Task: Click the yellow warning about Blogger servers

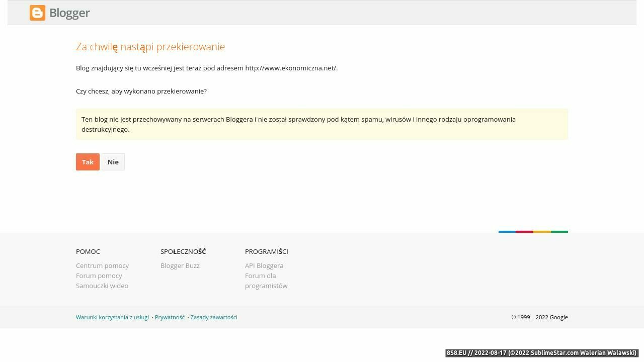Action: pyautogui.click(x=322, y=124)
